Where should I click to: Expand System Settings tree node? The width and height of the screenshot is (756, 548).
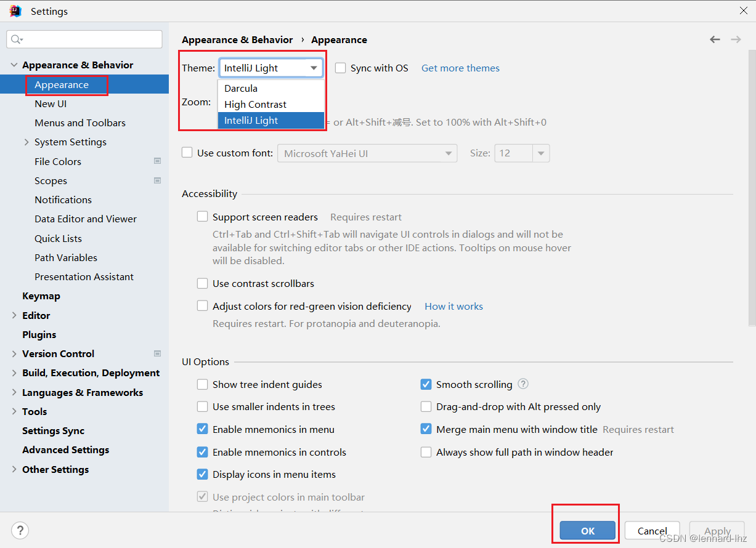pos(26,142)
